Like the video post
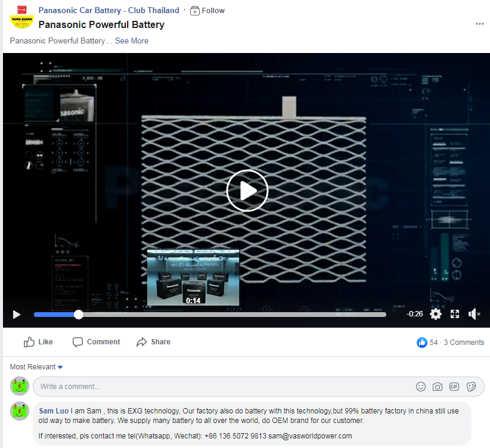Viewport: 490px width, 448px height. (x=38, y=342)
